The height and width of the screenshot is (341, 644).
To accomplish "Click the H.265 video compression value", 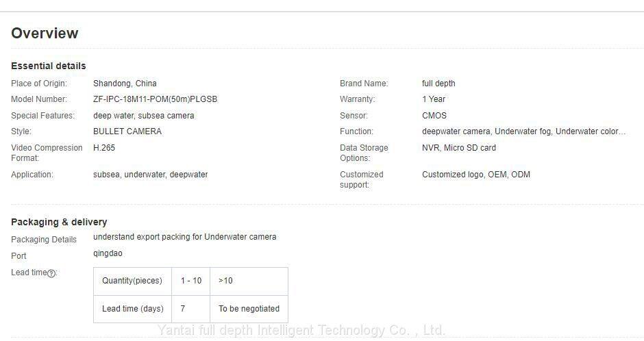I will (x=104, y=148).
